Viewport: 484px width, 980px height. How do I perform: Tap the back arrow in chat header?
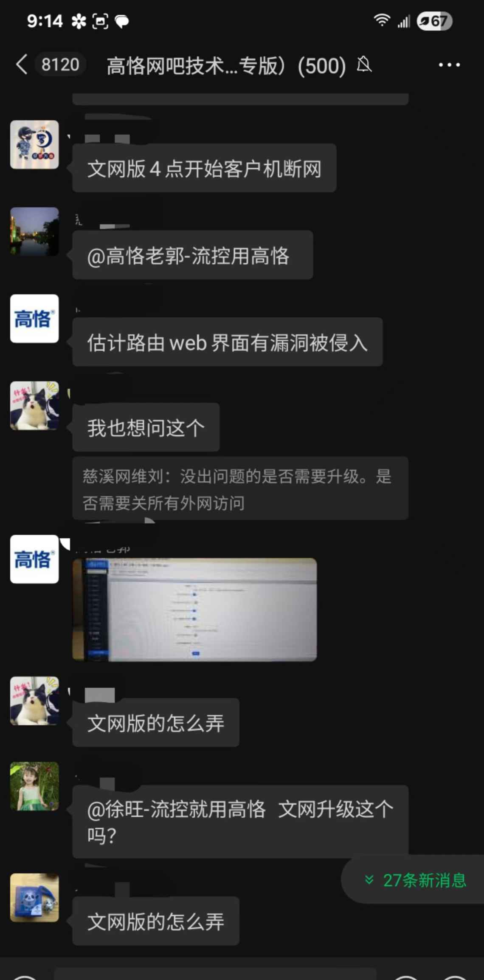22,65
